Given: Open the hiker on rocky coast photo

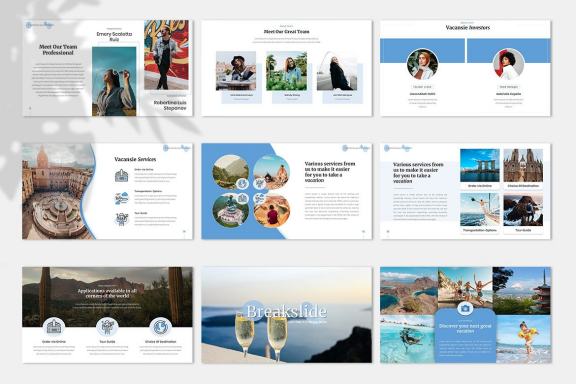Looking at the screenshot, I should click(x=523, y=209).
